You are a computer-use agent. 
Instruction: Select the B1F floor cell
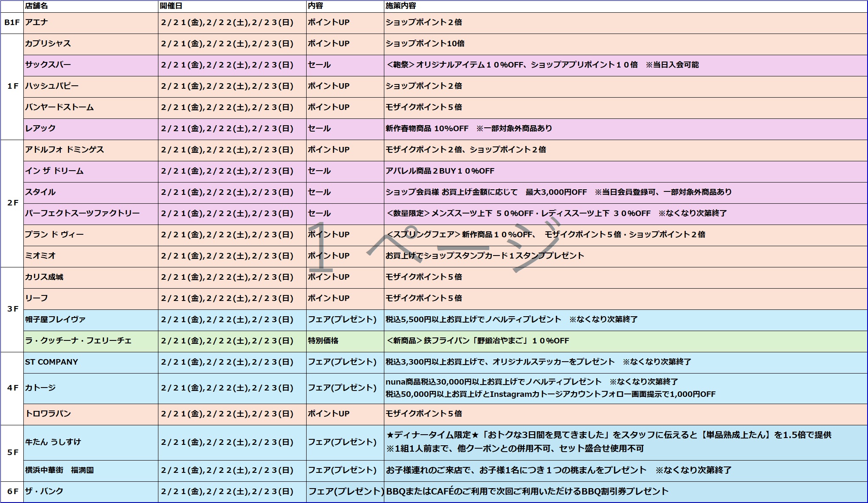[12, 23]
